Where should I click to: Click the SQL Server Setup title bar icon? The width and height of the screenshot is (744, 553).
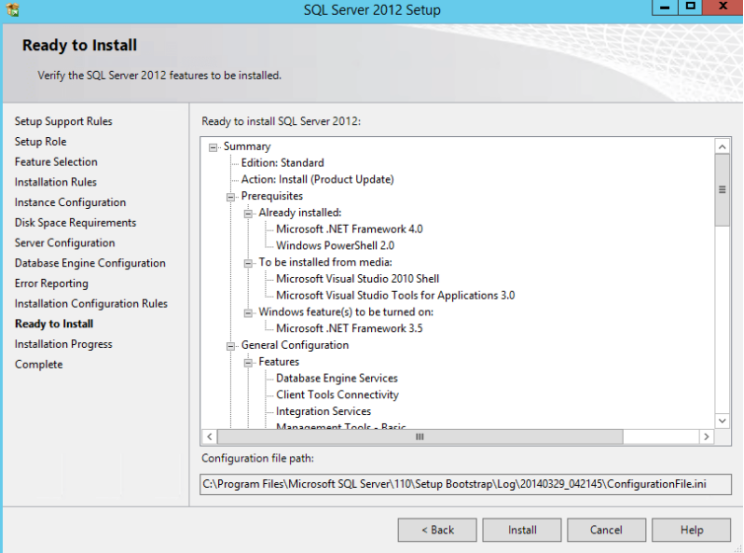click(x=13, y=9)
